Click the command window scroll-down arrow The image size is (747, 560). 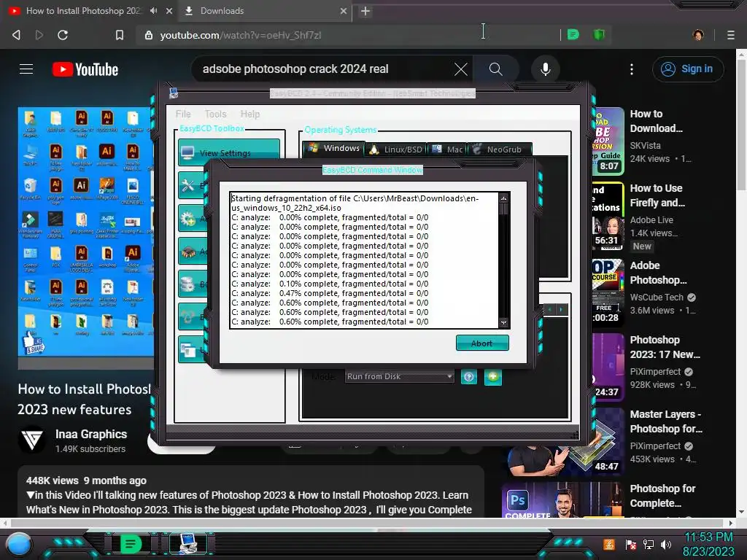coord(503,323)
